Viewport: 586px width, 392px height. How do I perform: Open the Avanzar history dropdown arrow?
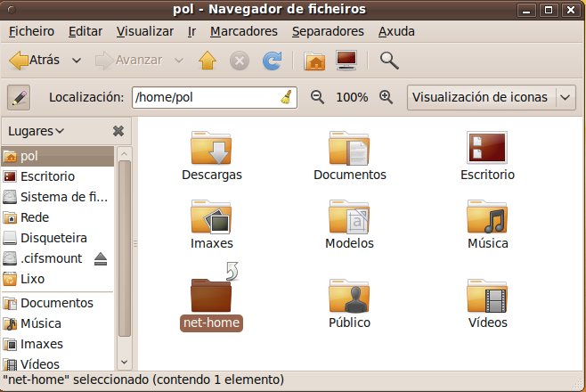[x=179, y=61]
